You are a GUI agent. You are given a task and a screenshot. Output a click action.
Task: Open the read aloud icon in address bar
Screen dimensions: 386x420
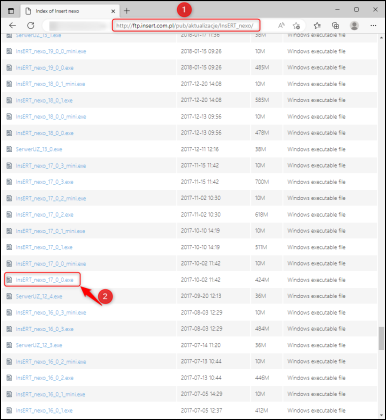tap(281, 25)
